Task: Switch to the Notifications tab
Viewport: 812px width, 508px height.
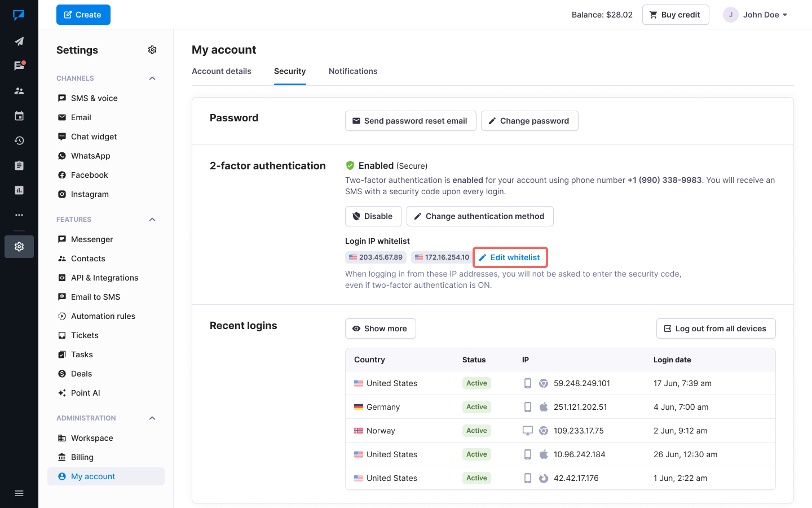Action: point(353,71)
